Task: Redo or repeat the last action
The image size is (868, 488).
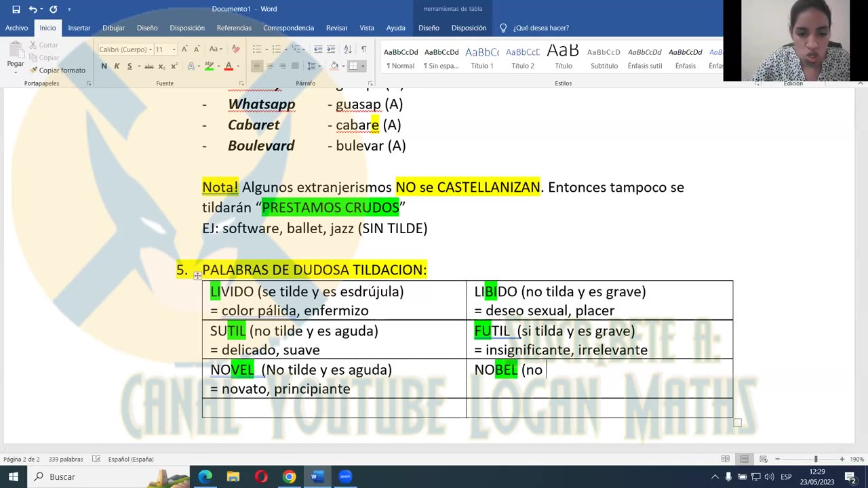Action: (53, 9)
